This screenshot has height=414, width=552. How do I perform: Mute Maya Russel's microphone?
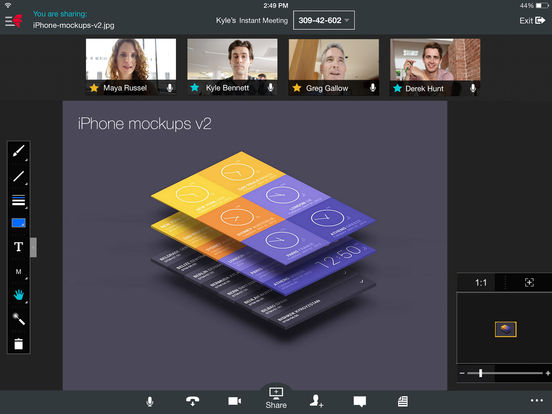[x=170, y=88]
